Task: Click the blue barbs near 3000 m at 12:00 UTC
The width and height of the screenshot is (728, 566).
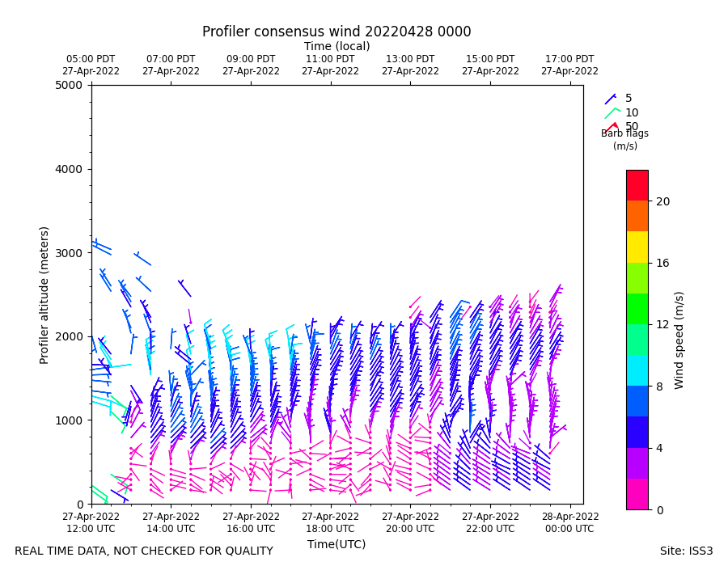Action: (x=102, y=247)
